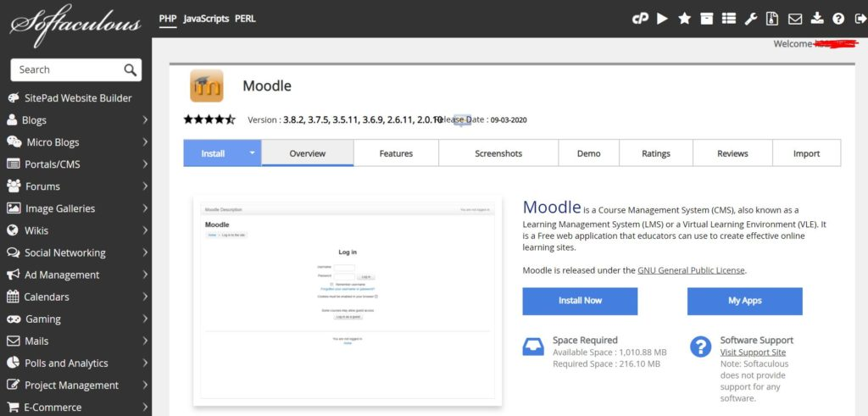Click the Portals/CMS newspaper icon

(x=14, y=164)
